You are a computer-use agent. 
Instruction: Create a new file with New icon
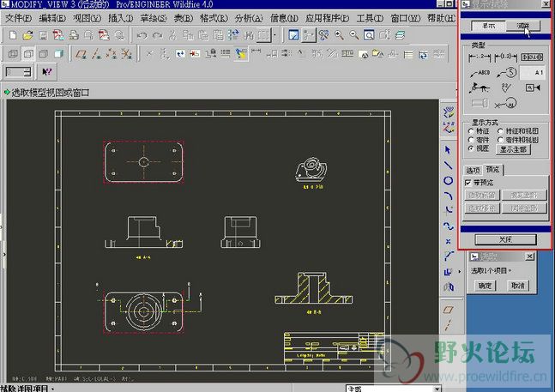tap(13, 35)
